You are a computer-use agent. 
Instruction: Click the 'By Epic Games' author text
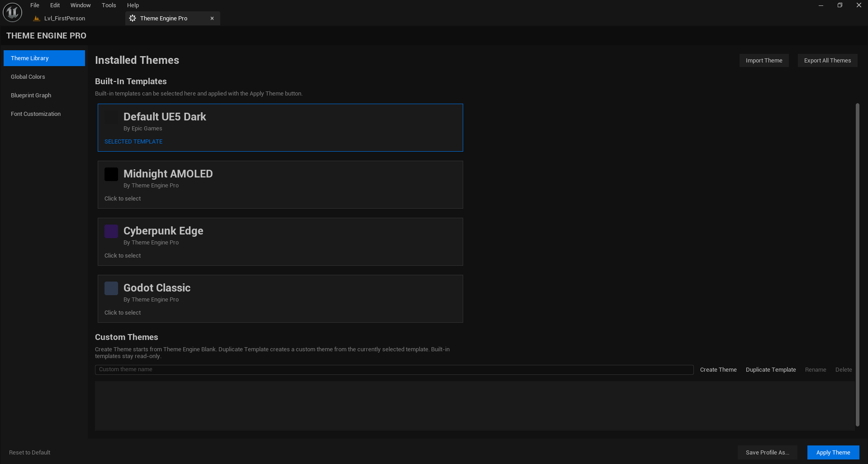click(x=143, y=129)
